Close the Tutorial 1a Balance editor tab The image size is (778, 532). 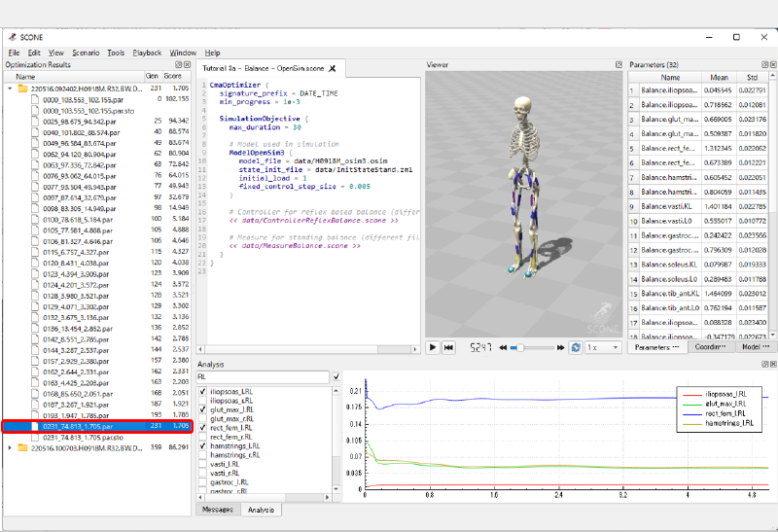pyautogui.click(x=332, y=68)
